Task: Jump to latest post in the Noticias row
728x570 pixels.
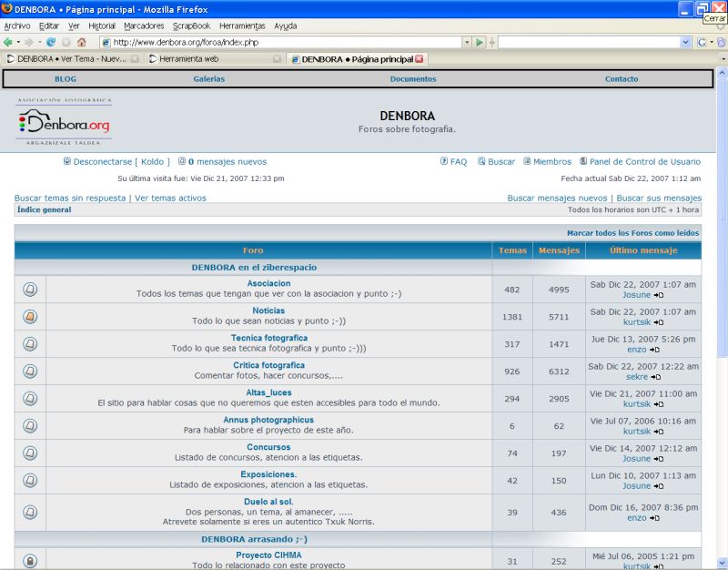Action: pos(658,322)
